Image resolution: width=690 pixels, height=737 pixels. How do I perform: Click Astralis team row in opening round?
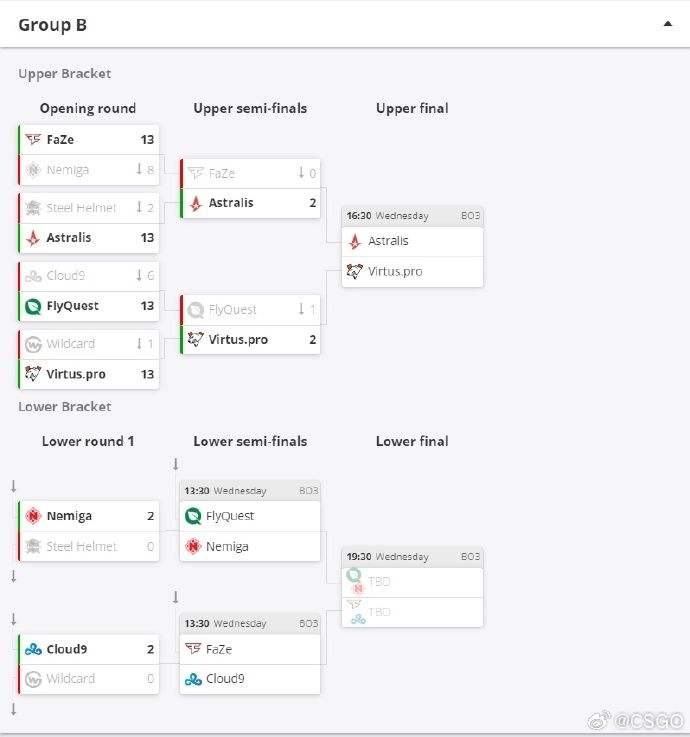click(x=89, y=238)
